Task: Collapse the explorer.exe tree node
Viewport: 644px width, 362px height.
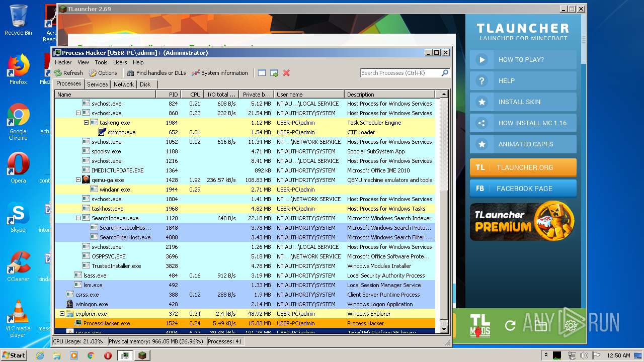Action: [x=62, y=314]
